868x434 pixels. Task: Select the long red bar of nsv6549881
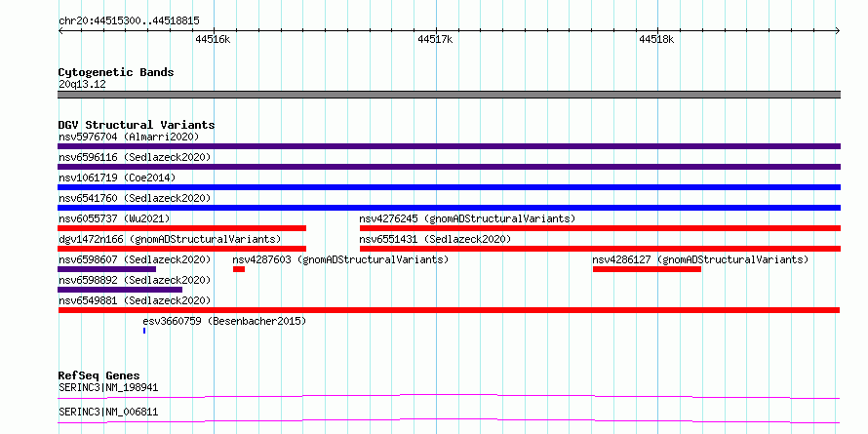(449, 310)
